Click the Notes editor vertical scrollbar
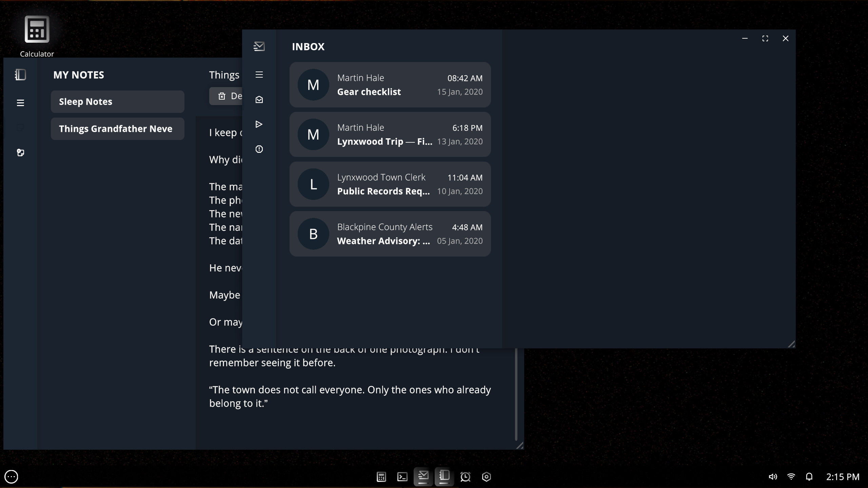Screen dimensions: 868x488 [x=516, y=394]
